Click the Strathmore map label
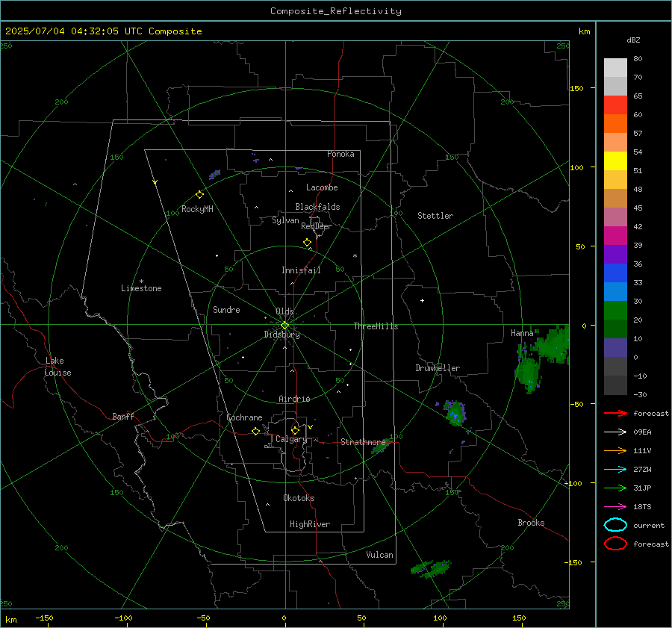 point(363,442)
